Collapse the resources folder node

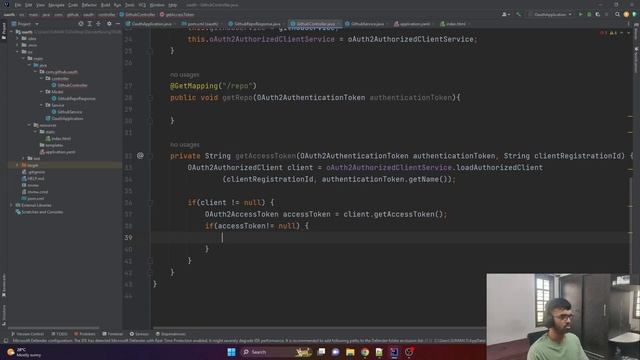coord(29,125)
